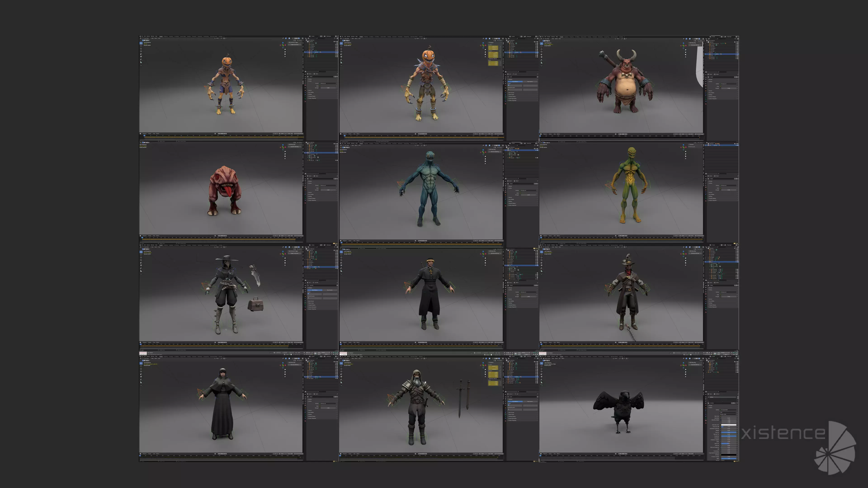868x488 pixels.
Task: Hide Spot.002 via eye icon, bandaged pumpkin outliner
Action: coord(536,57)
